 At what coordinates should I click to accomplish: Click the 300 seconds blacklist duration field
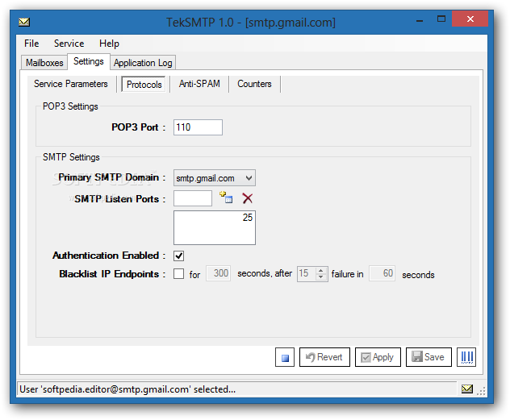[218, 273]
